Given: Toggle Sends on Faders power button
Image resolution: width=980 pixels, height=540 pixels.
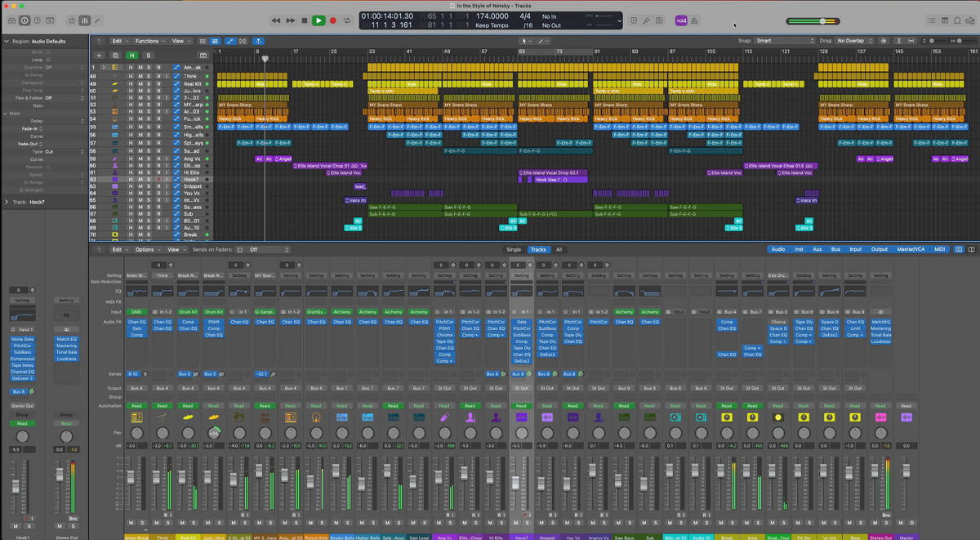Looking at the screenshot, I should [x=241, y=249].
